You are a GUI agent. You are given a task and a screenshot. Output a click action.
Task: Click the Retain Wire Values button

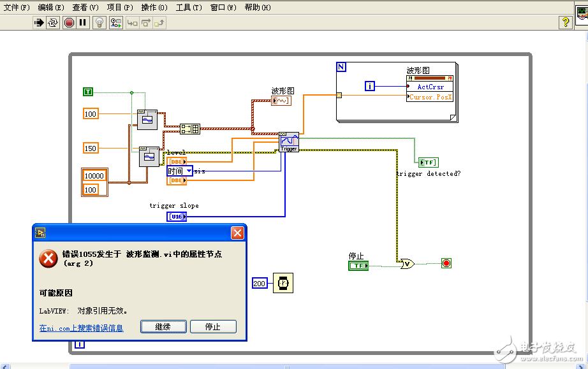click(x=116, y=23)
